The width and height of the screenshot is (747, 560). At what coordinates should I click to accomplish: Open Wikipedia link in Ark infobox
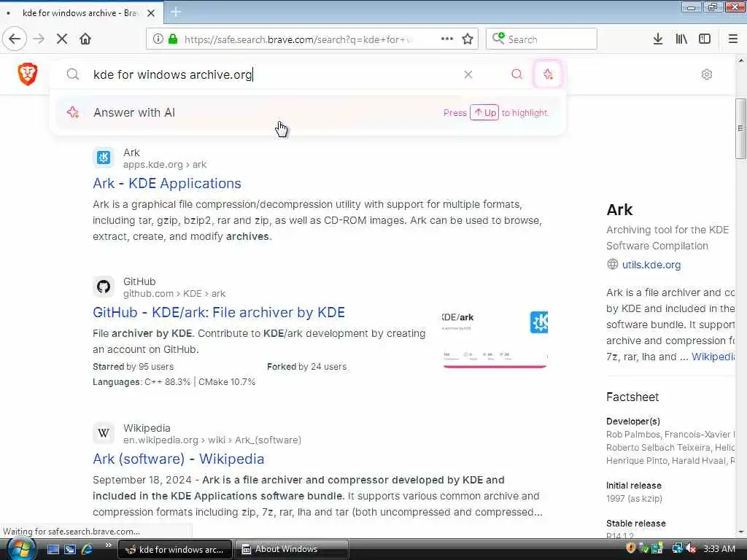click(x=713, y=357)
